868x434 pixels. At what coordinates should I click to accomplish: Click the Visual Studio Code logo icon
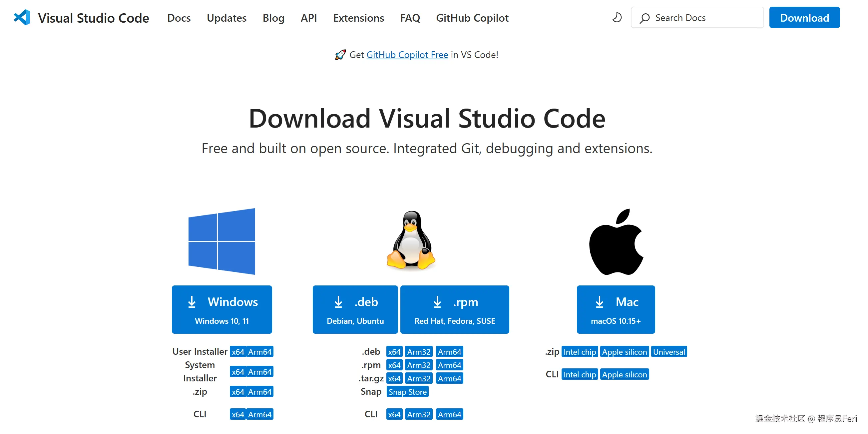click(x=22, y=18)
